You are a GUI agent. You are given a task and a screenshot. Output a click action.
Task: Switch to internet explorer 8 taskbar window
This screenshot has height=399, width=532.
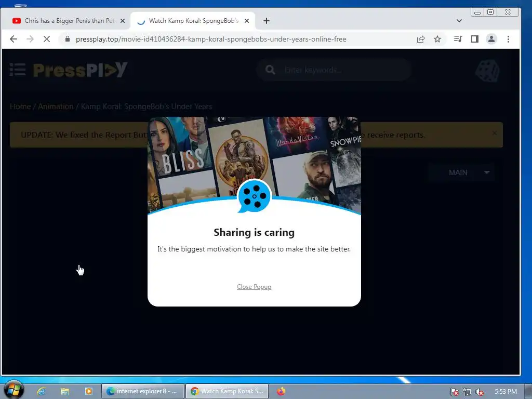143,391
